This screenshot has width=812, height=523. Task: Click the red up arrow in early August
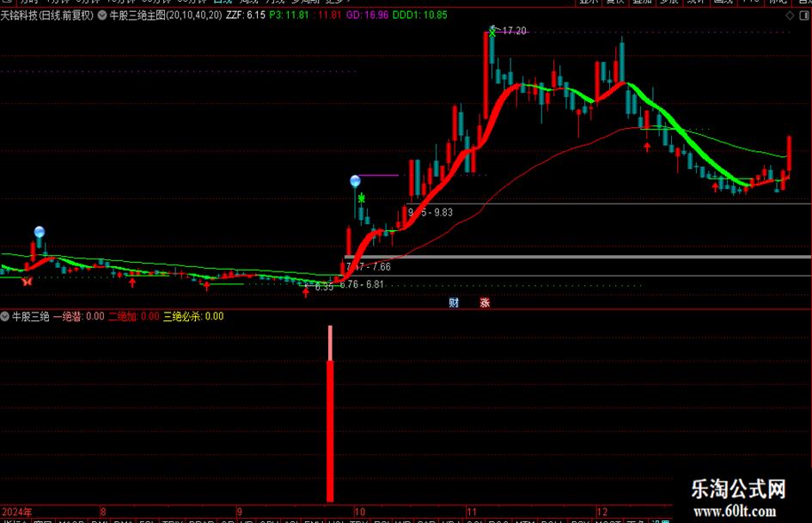[x=132, y=283]
